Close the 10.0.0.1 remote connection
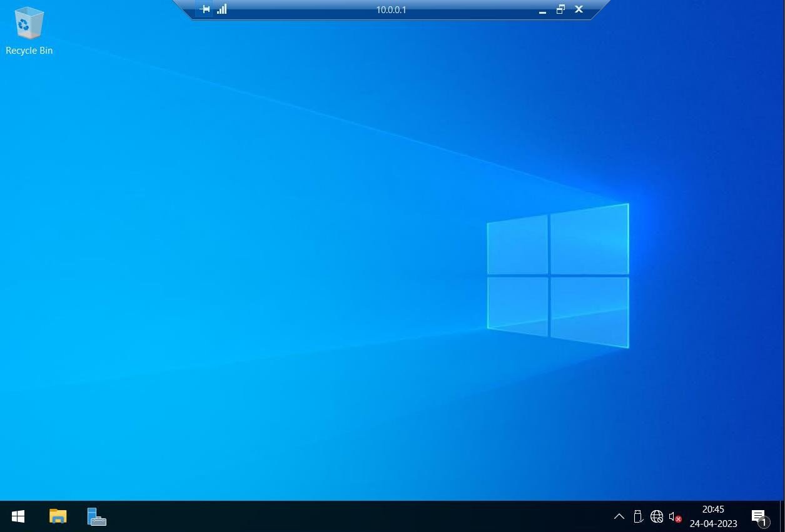 click(x=579, y=9)
